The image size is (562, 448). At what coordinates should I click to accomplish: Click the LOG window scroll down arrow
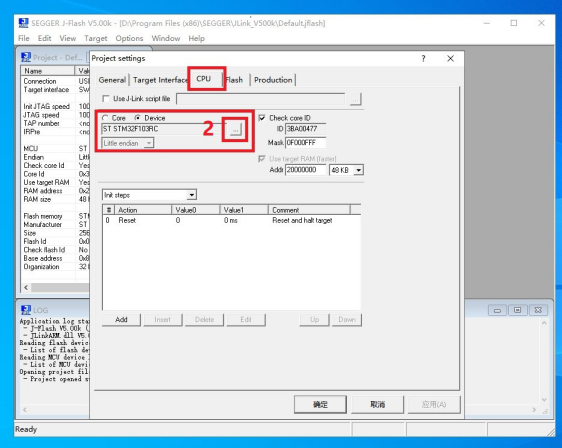(544, 399)
